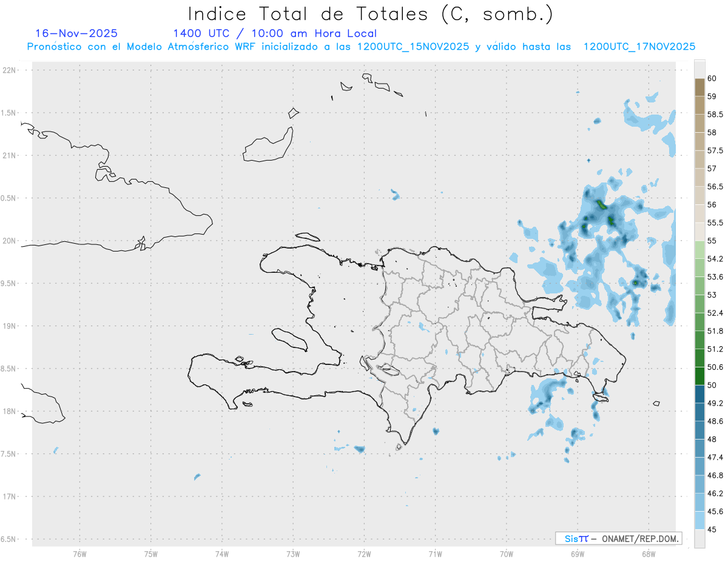The width and height of the screenshot is (728, 562).
Task: Click the 'SisTT – ONAMET/REP.DOM.' credit box
Action: tap(618, 538)
